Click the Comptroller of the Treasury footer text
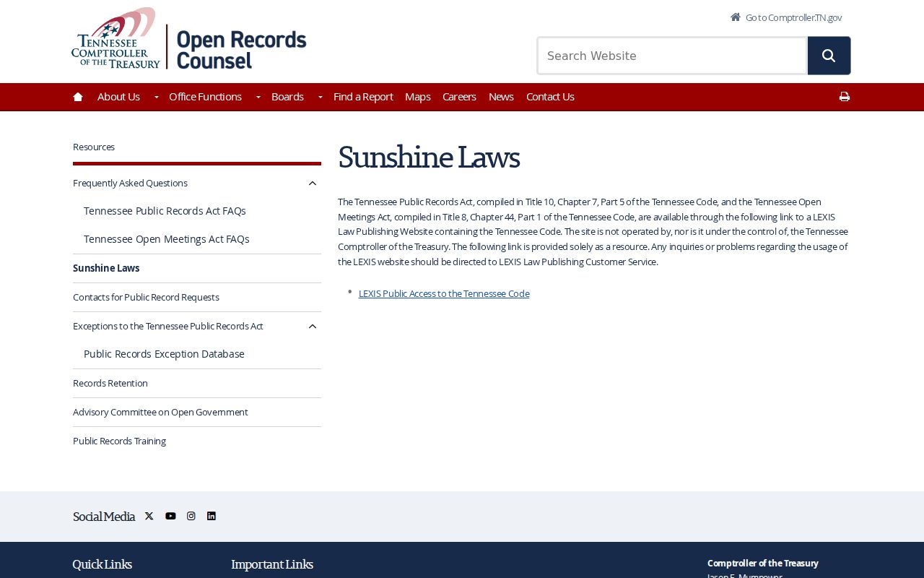The width and height of the screenshot is (924, 578). [763, 563]
